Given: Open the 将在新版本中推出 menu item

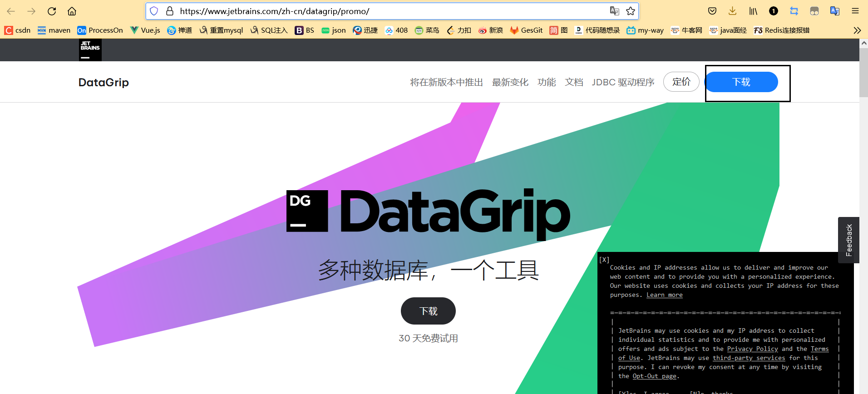Looking at the screenshot, I should pyautogui.click(x=446, y=82).
